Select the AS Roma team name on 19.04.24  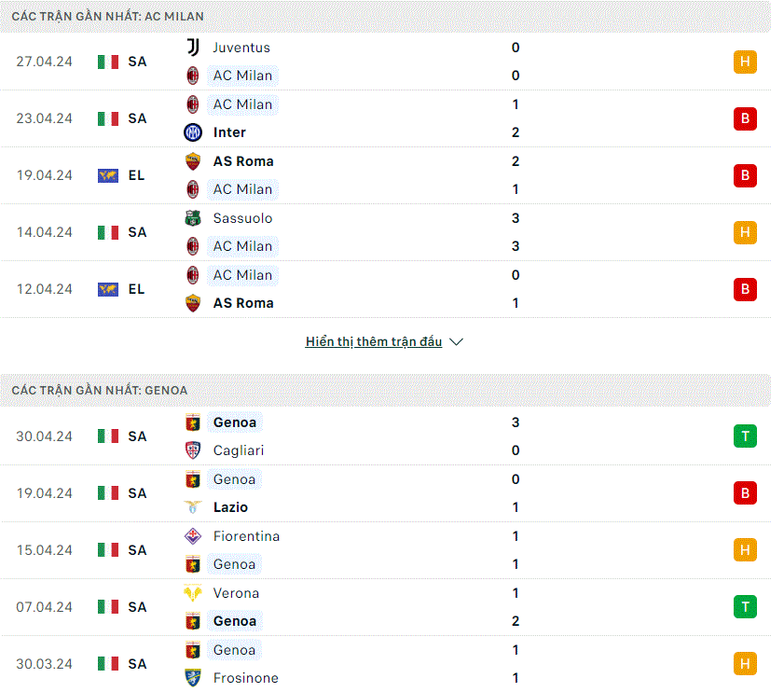[243, 161]
